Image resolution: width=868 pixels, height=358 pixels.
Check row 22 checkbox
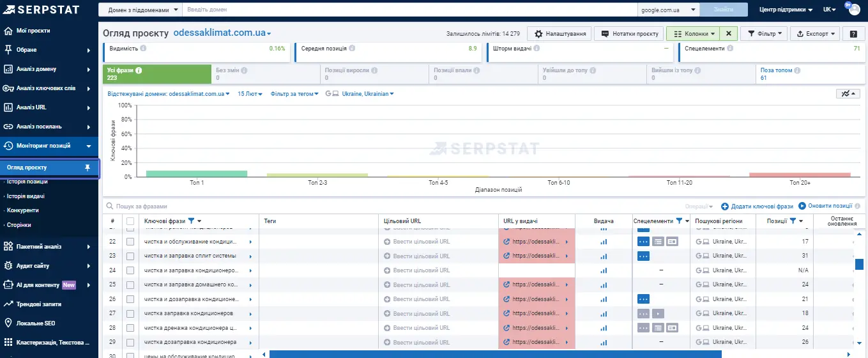point(131,242)
